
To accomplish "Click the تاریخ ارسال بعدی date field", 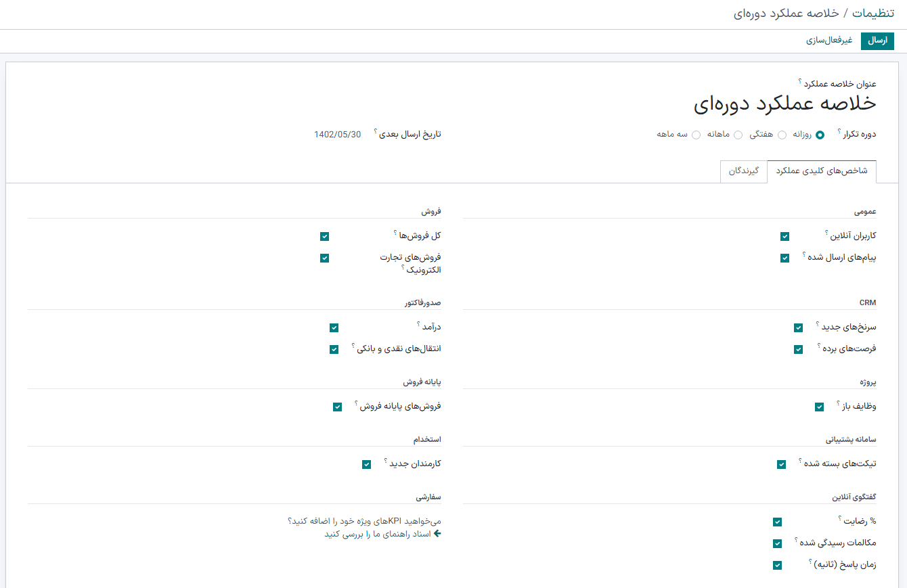I will 338,134.
